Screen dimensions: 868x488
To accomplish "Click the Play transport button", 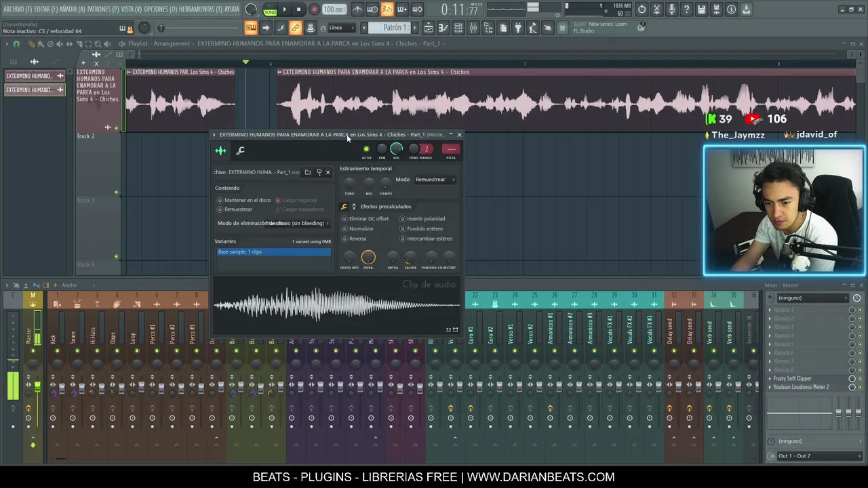I will [x=285, y=9].
